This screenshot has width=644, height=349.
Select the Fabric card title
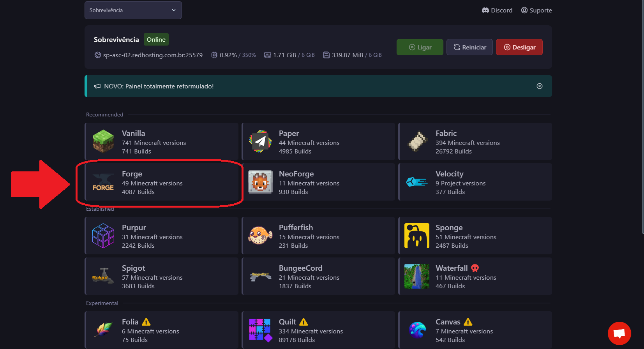[x=446, y=133]
